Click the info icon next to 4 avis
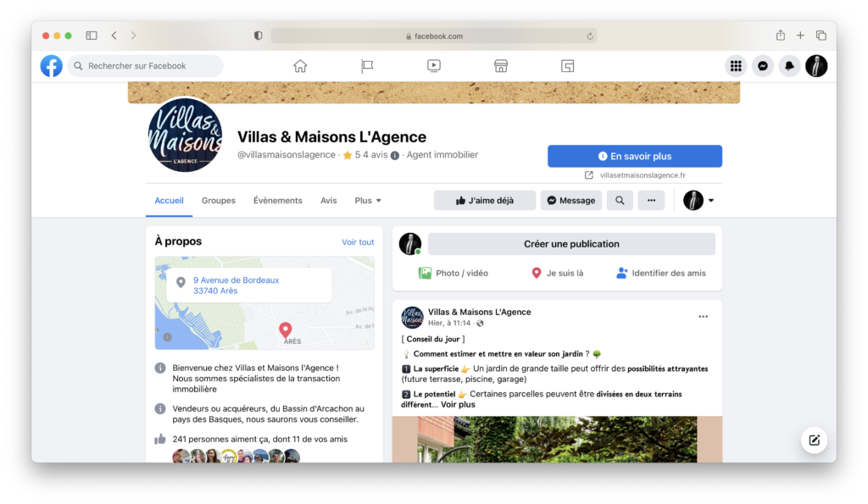Screen dimensions: 868x504 click(395, 156)
